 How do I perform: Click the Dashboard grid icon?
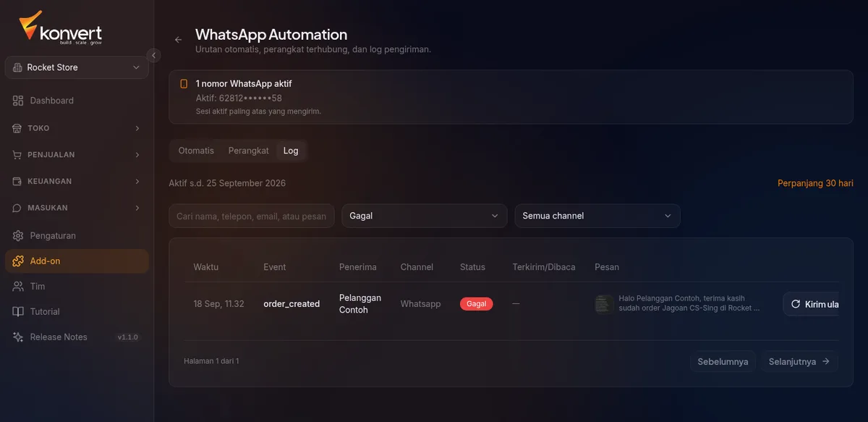tap(18, 101)
